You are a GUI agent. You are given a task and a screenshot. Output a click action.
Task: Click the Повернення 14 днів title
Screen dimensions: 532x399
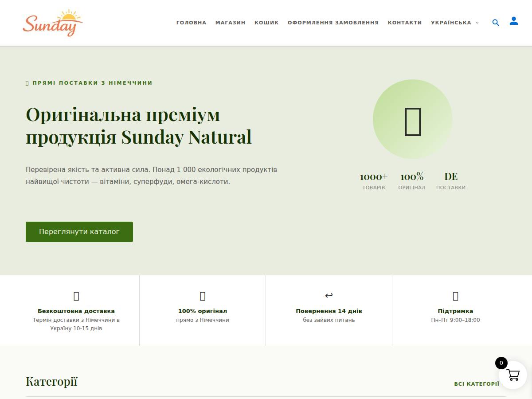[x=329, y=311]
